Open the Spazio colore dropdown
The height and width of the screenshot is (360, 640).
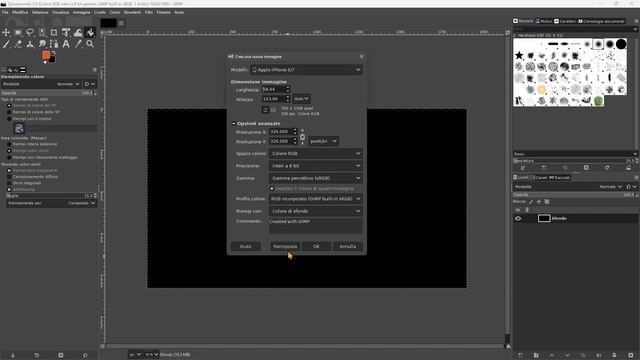point(316,153)
